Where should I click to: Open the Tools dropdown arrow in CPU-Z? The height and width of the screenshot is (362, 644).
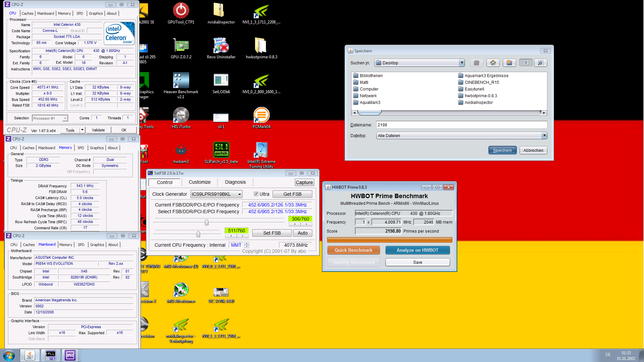(x=82, y=130)
